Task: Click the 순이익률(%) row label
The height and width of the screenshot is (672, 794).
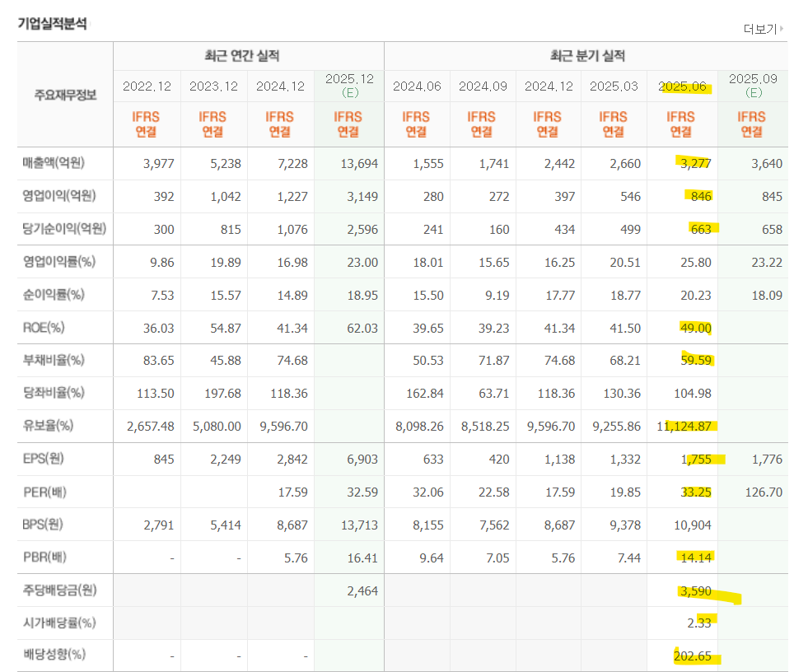Action: coord(54,295)
